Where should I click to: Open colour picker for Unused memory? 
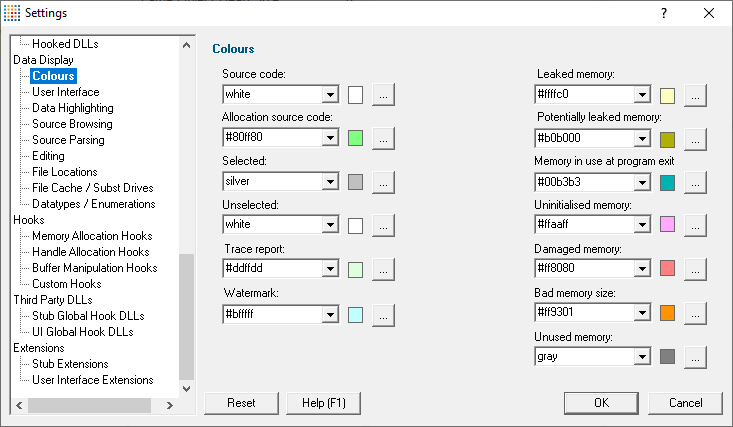tap(695, 357)
